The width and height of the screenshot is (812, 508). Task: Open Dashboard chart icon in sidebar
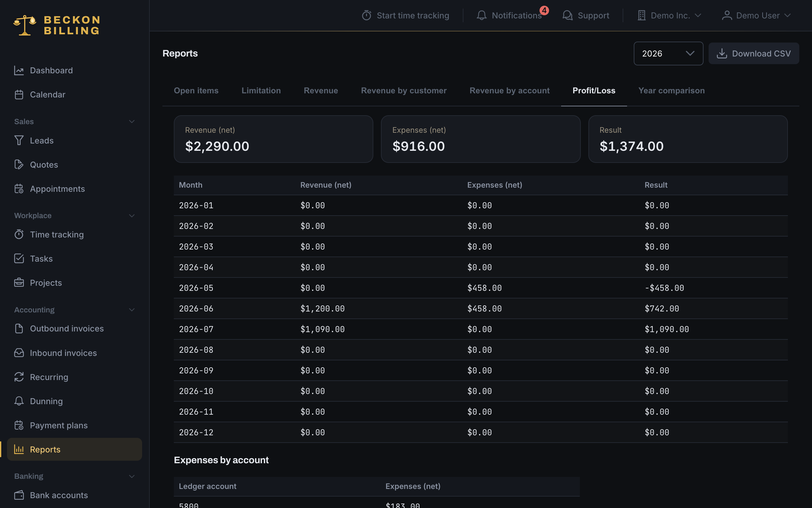[19, 70]
